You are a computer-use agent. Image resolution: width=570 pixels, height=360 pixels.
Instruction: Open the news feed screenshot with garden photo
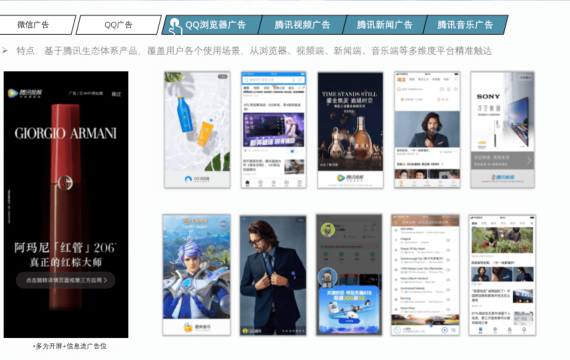pos(502,275)
